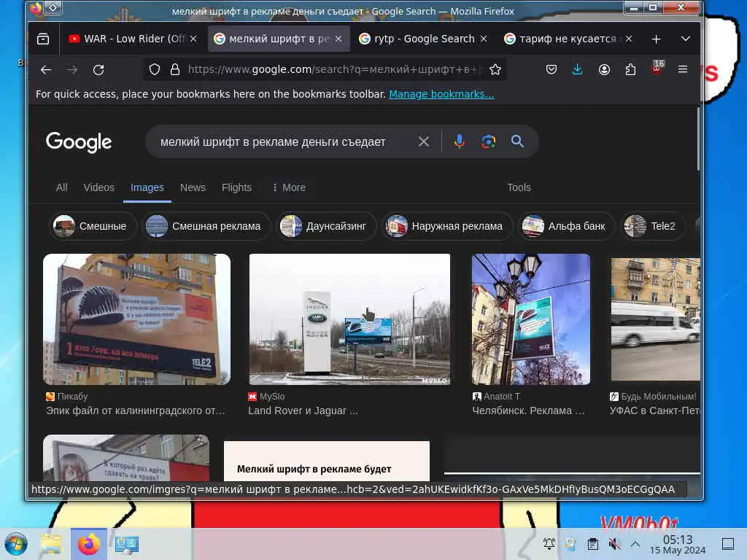Switch to тариф не кусается tab
The height and width of the screenshot is (560, 747).
[568, 39]
